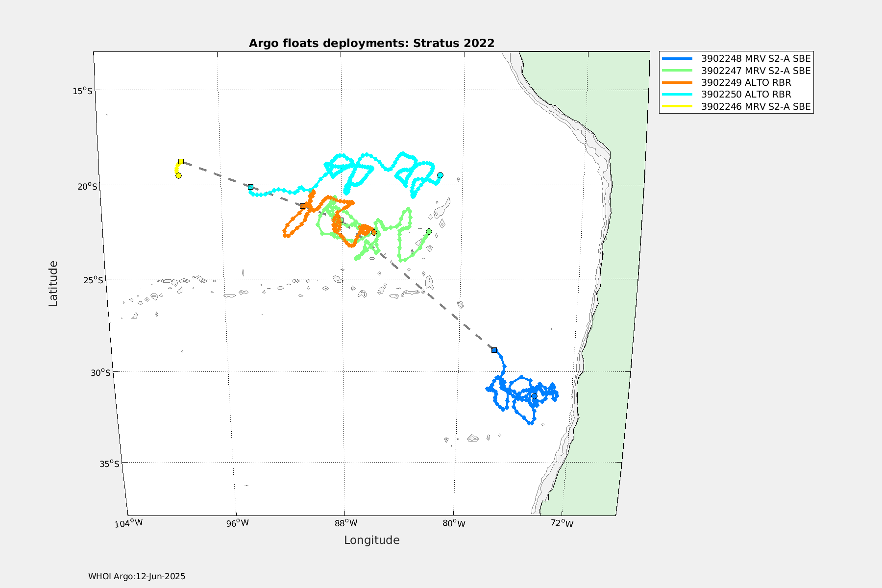Viewport: 882px width, 588px height.
Task: Click the 'Latitude' axis label
Action: 53,284
